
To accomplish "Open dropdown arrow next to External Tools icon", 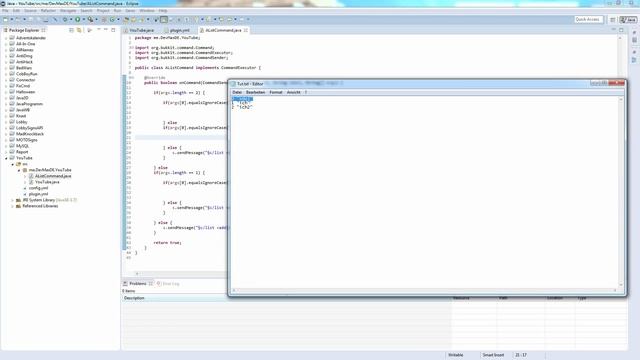I will [96, 19].
